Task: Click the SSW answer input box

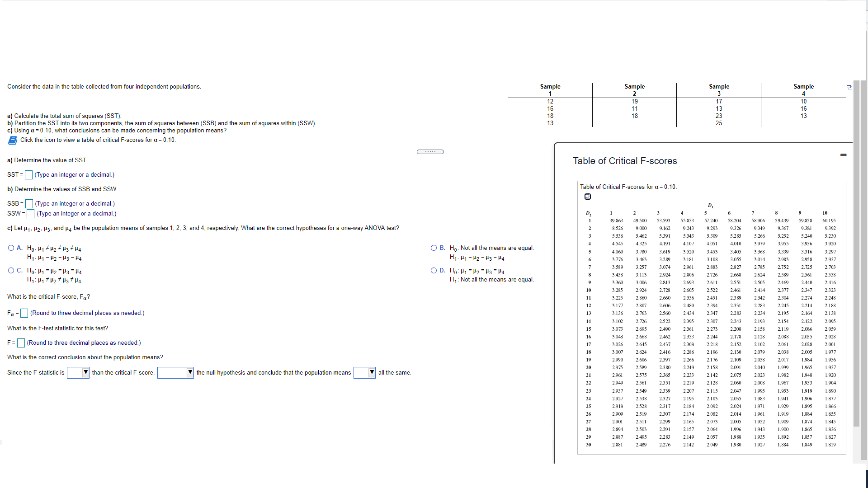Action: (x=30, y=214)
